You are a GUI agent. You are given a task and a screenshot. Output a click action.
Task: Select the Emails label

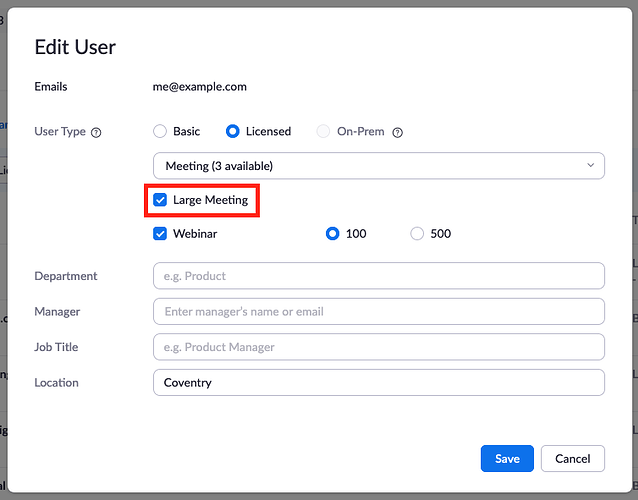click(x=51, y=87)
